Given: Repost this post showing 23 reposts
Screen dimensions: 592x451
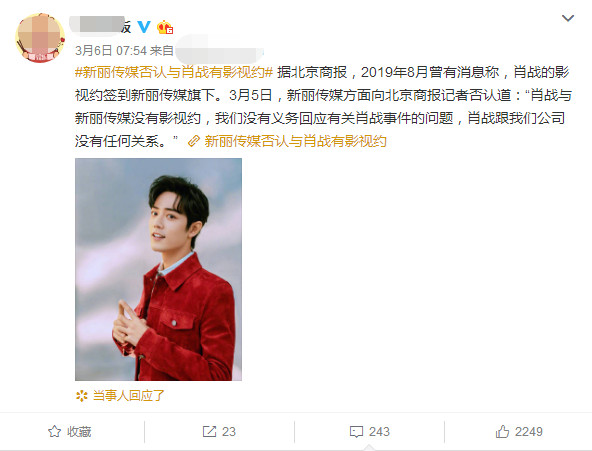Looking at the screenshot, I should pyautogui.click(x=219, y=431).
